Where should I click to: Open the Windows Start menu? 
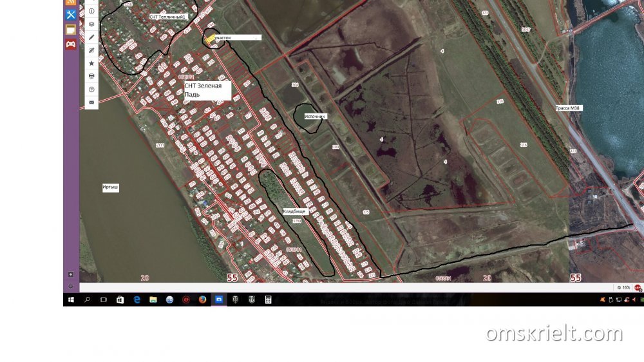coord(70,300)
